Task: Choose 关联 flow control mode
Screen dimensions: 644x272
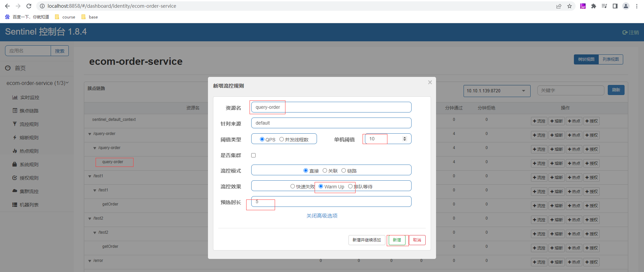Action: [x=325, y=171]
